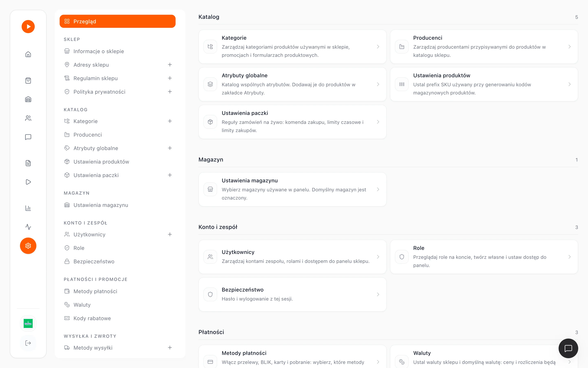Open the activity pulse icon
Screen dimensions: 588x368
pyautogui.click(x=28, y=227)
